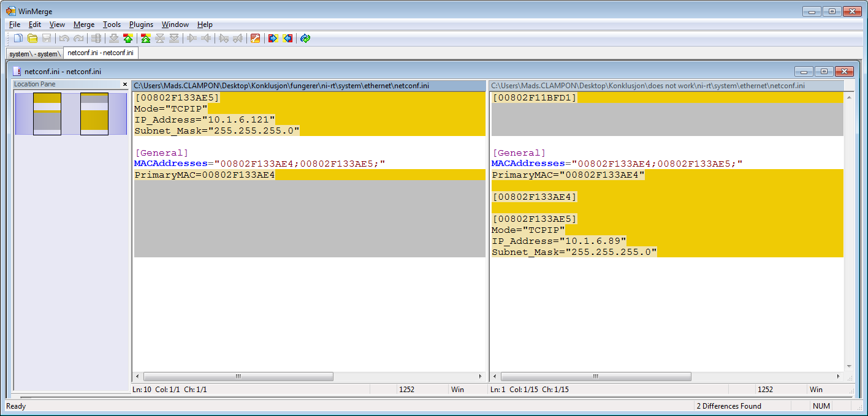The width and height of the screenshot is (868, 416).
Task: Click the Copy to Right icon
Action: [192, 38]
